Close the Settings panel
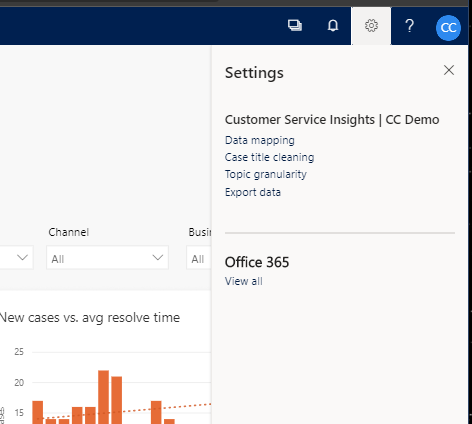Image resolution: width=472 pixels, height=424 pixels. coord(449,70)
